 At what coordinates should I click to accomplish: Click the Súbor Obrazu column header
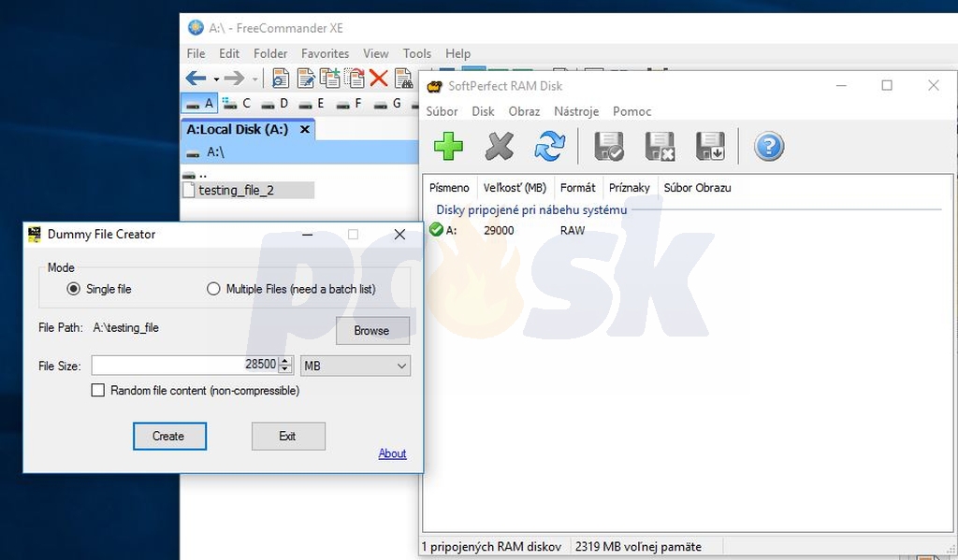(697, 188)
